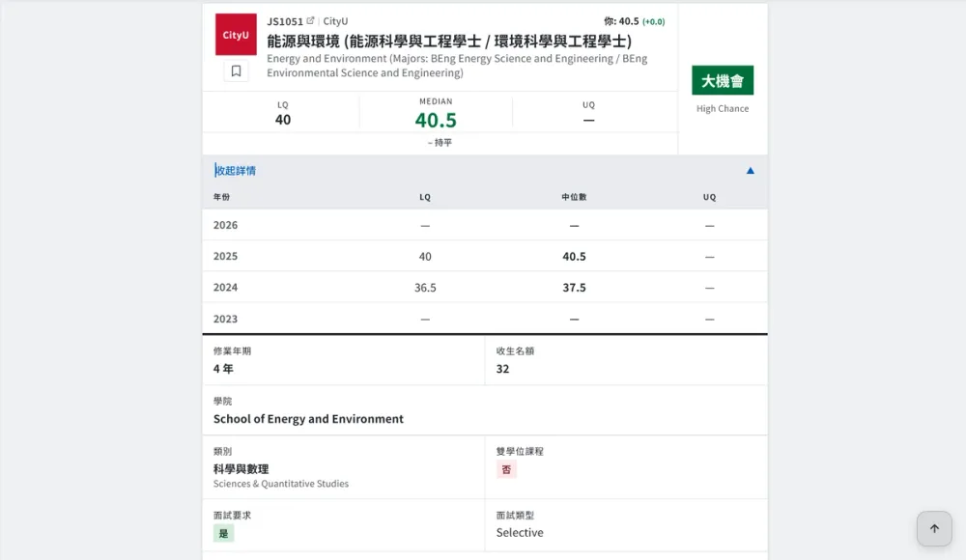Collapse details with the blue triangle
Image resolution: width=966 pixels, height=560 pixels.
point(750,171)
